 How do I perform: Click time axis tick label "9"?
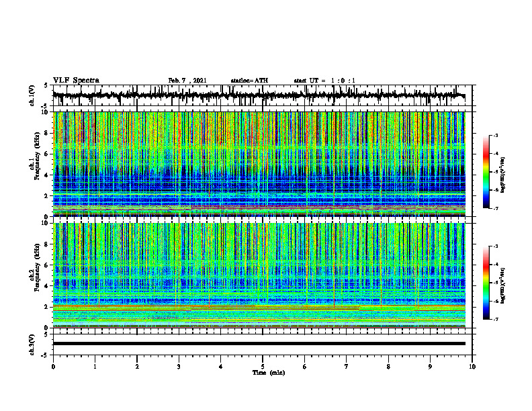tap(430, 367)
